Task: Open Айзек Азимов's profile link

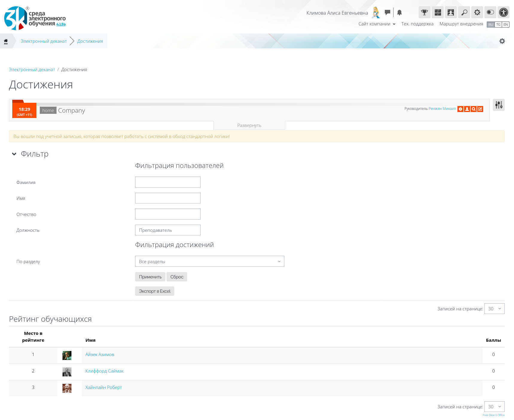Action: click(x=100, y=355)
